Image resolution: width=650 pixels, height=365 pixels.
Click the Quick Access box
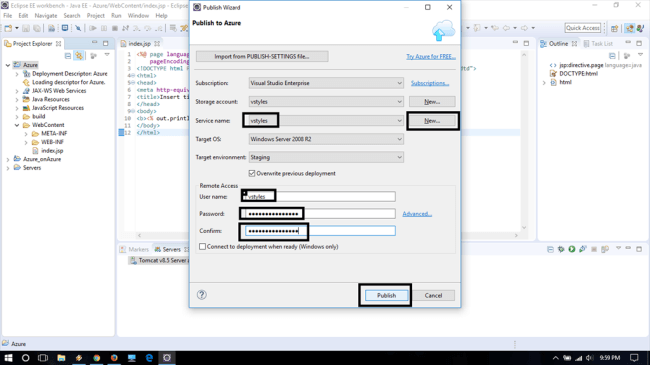(582, 28)
